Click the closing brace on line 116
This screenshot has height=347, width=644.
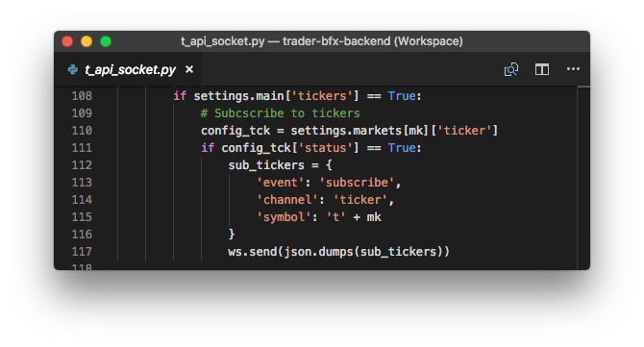232,235
